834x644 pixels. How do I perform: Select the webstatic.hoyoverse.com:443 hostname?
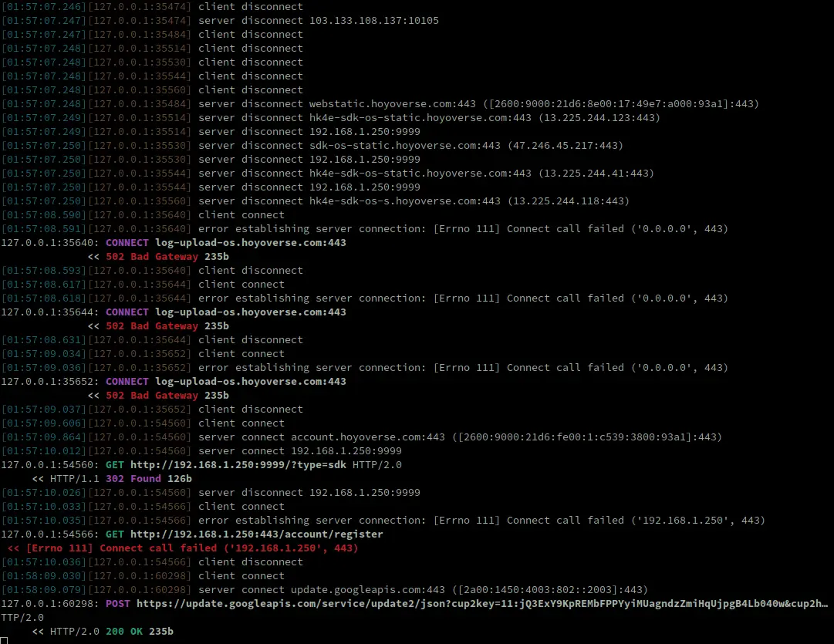pos(393,103)
